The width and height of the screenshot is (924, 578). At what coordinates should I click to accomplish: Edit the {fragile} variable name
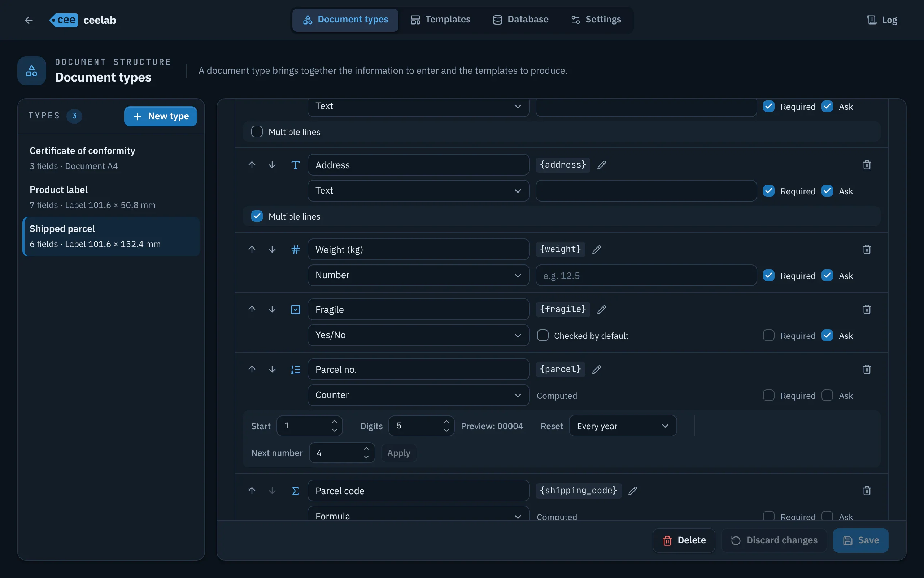602,309
